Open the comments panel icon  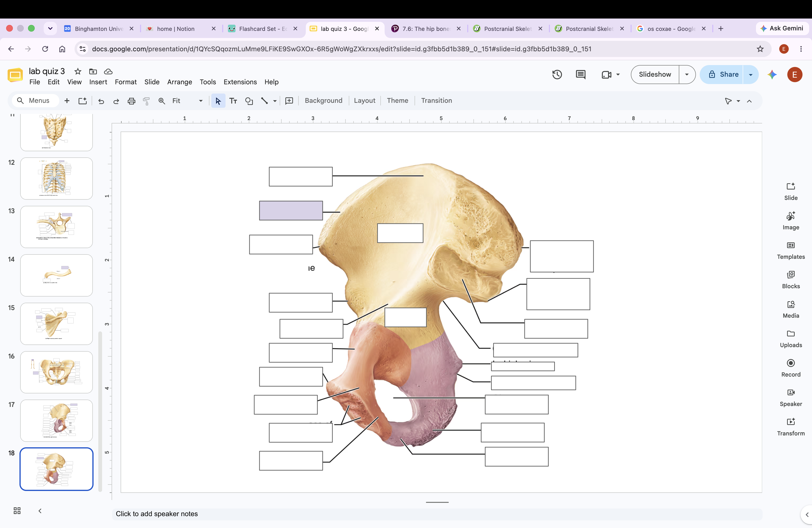click(x=581, y=74)
